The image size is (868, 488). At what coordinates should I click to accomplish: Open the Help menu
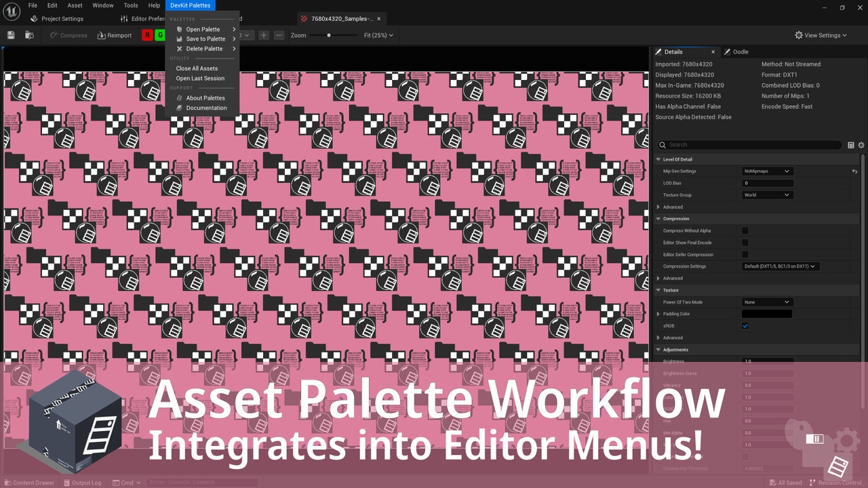(155, 5)
